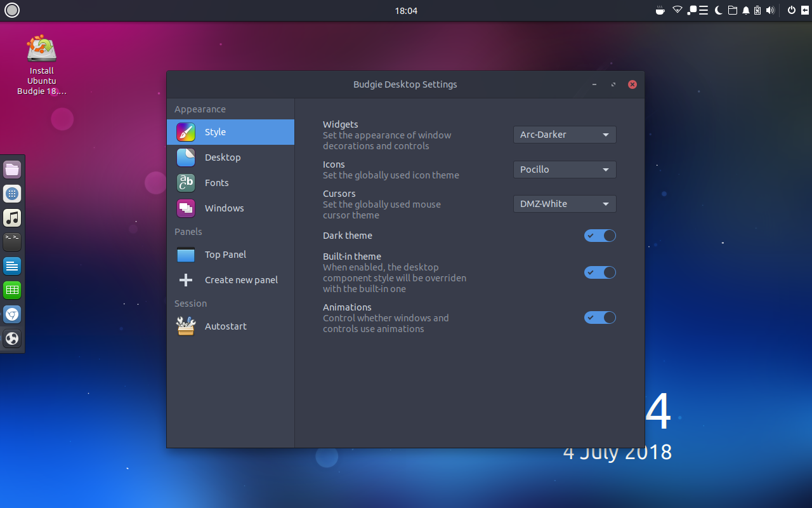Click the coffee cup caffeine icon in tray
Viewport: 812px width, 508px height.
click(660, 10)
